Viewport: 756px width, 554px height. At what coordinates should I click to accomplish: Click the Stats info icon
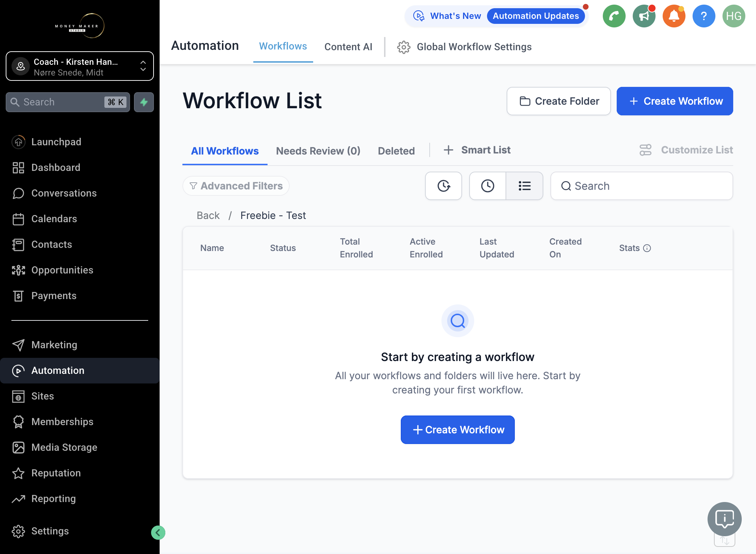pyautogui.click(x=647, y=248)
